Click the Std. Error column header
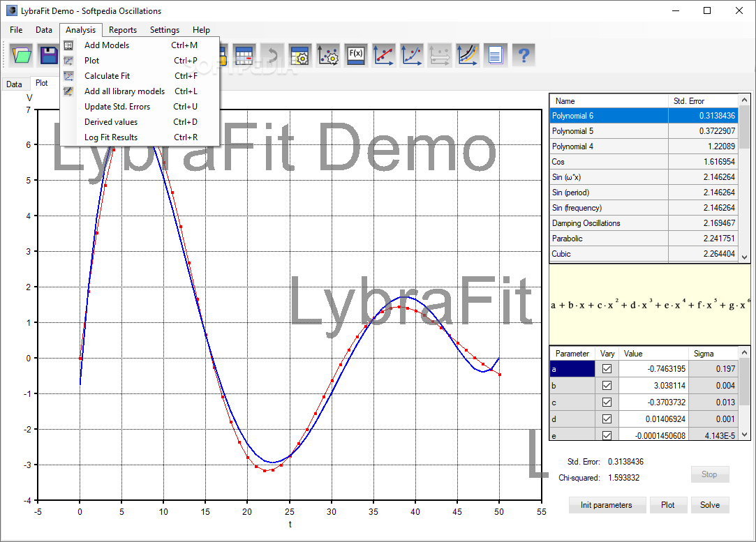 [703, 101]
